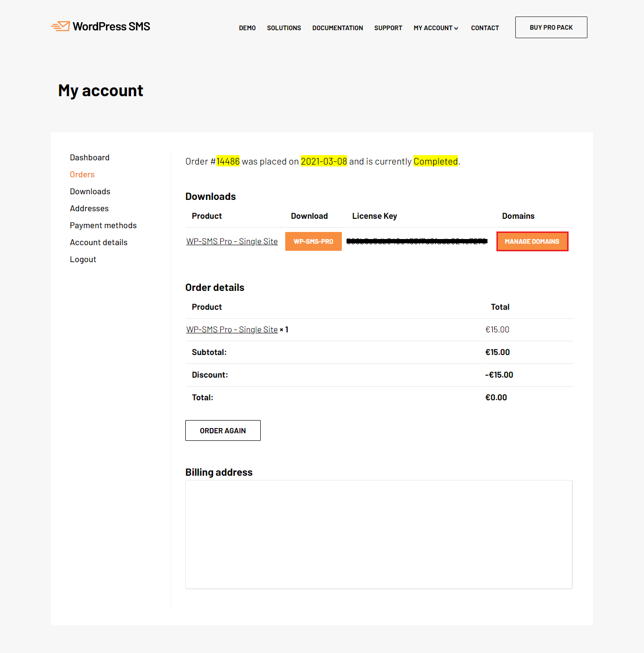Open the CONTACT nav link
Viewport: 644px width, 653px height.
[x=485, y=28]
